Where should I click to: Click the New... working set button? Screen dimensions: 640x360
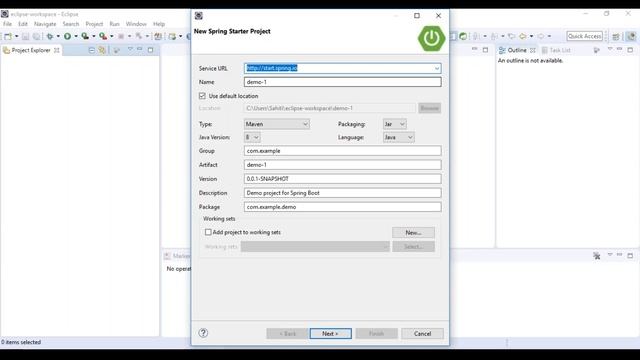(x=413, y=233)
